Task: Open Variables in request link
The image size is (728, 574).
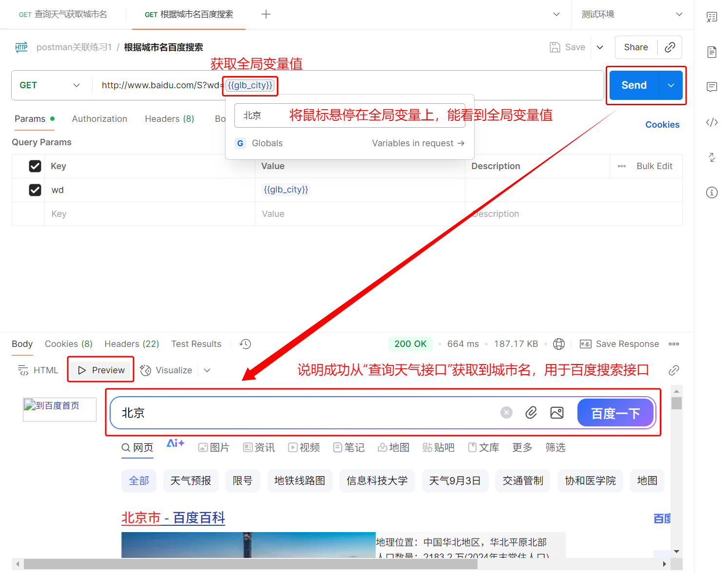Action: (418, 143)
